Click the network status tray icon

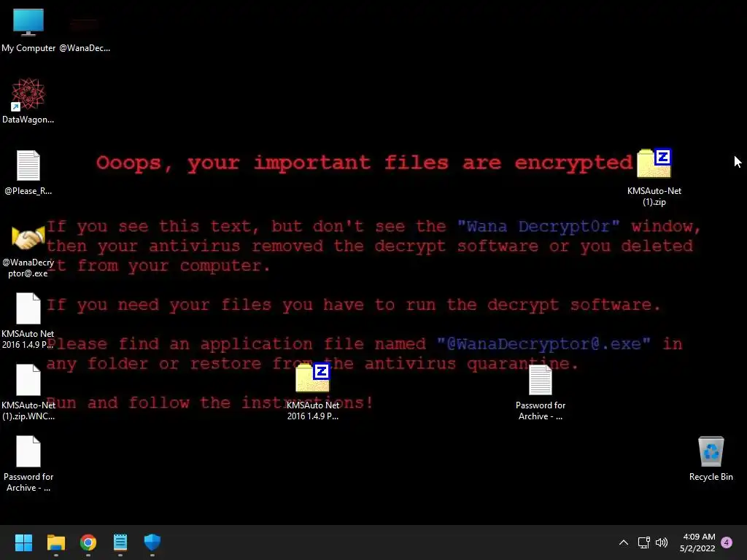tap(644, 542)
